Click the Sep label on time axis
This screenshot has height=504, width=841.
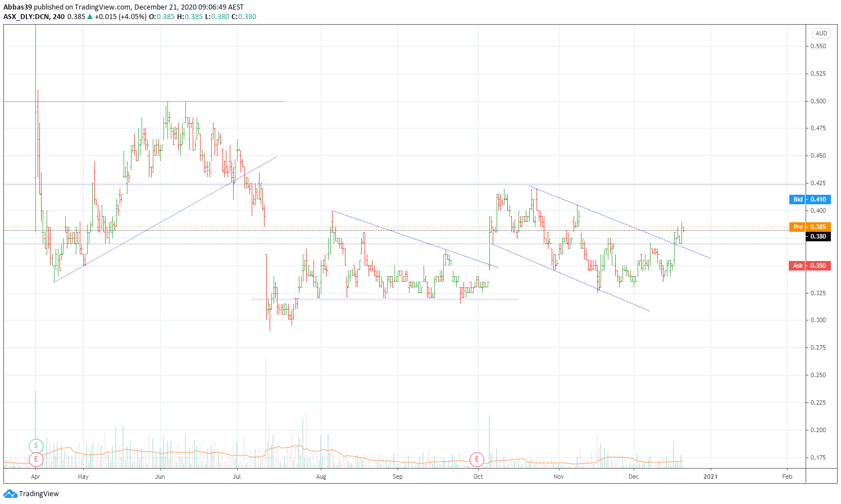tap(398, 476)
